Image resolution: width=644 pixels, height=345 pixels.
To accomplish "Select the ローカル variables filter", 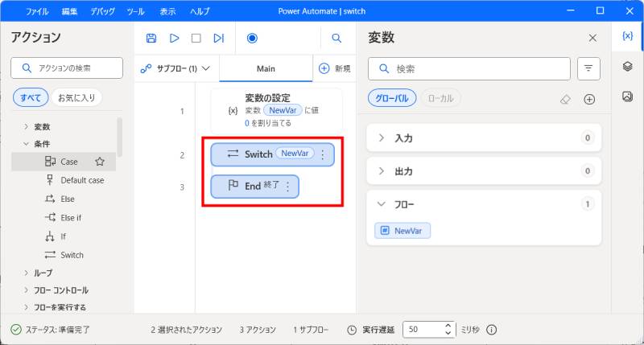I will (440, 98).
